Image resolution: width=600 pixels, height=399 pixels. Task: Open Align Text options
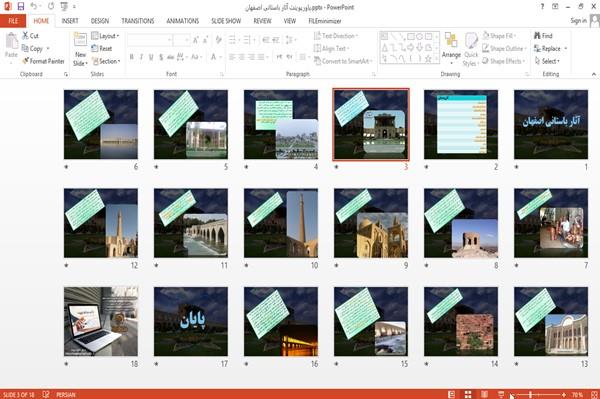(331, 48)
